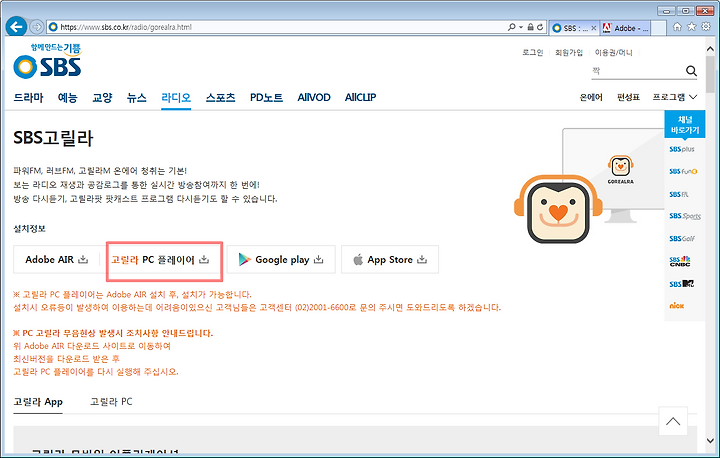
Task: Click the new tab button
Action: pos(659,28)
